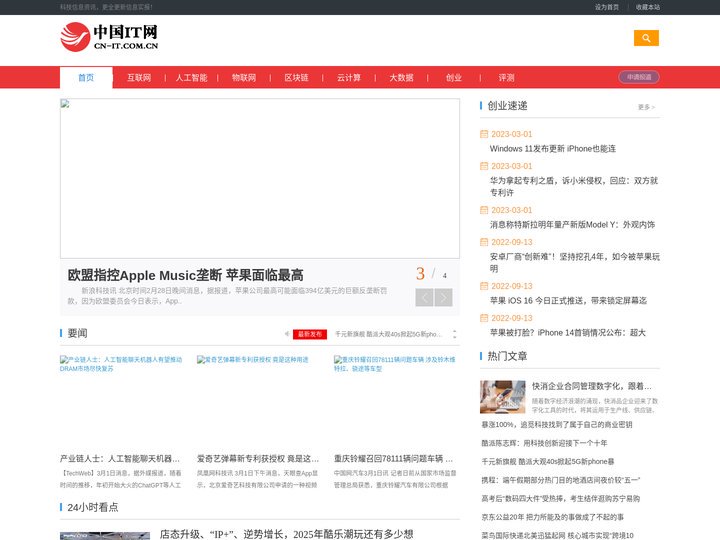Click the 要闻 section heading
The width and height of the screenshot is (720, 540).
tap(77, 333)
